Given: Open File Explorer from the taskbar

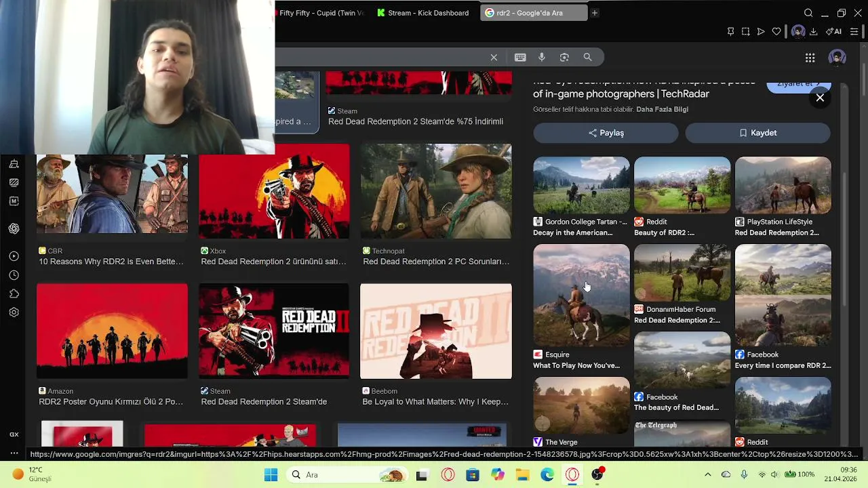Looking at the screenshot, I should (x=522, y=474).
